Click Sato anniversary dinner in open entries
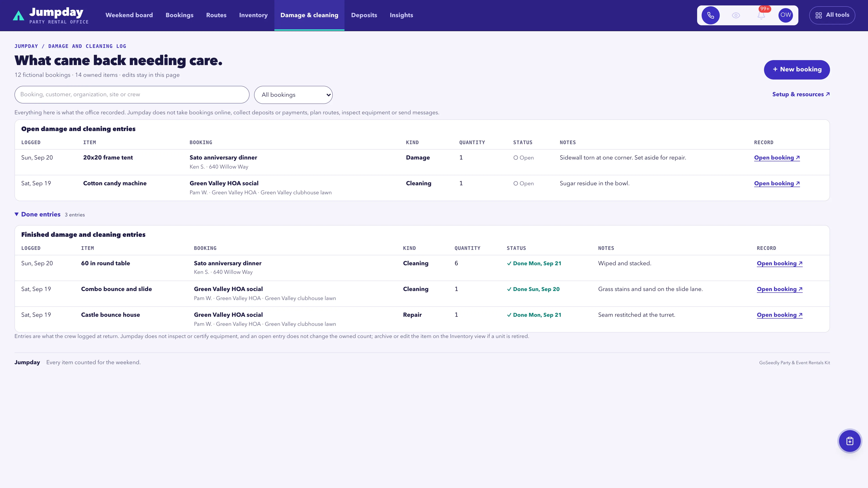Screen dimensions: 868x488 (x=223, y=158)
